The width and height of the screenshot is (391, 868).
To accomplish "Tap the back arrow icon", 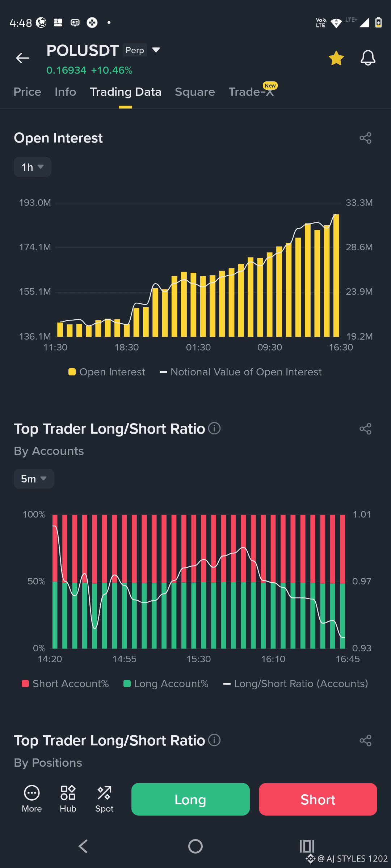I will pos(22,58).
